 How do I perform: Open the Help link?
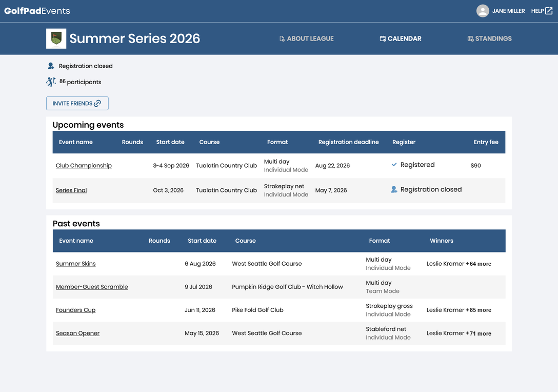tap(542, 11)
